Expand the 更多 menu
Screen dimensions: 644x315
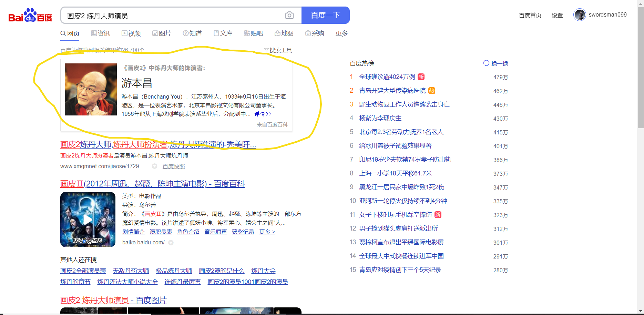(x=341, y=33)
